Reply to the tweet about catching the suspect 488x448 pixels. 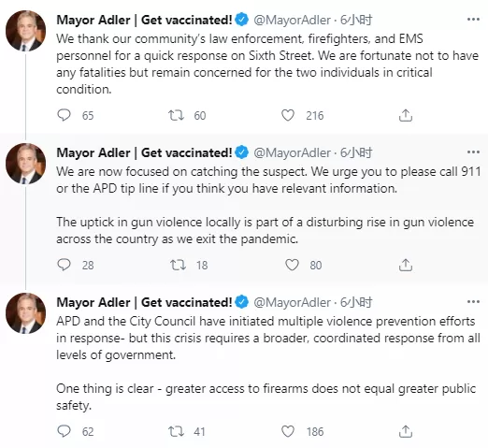click(65, 265)
